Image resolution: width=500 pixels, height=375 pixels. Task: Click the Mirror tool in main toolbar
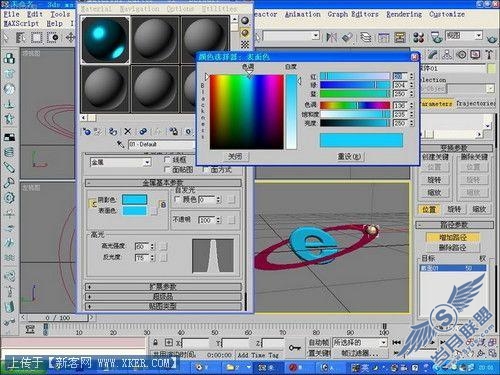331,37
